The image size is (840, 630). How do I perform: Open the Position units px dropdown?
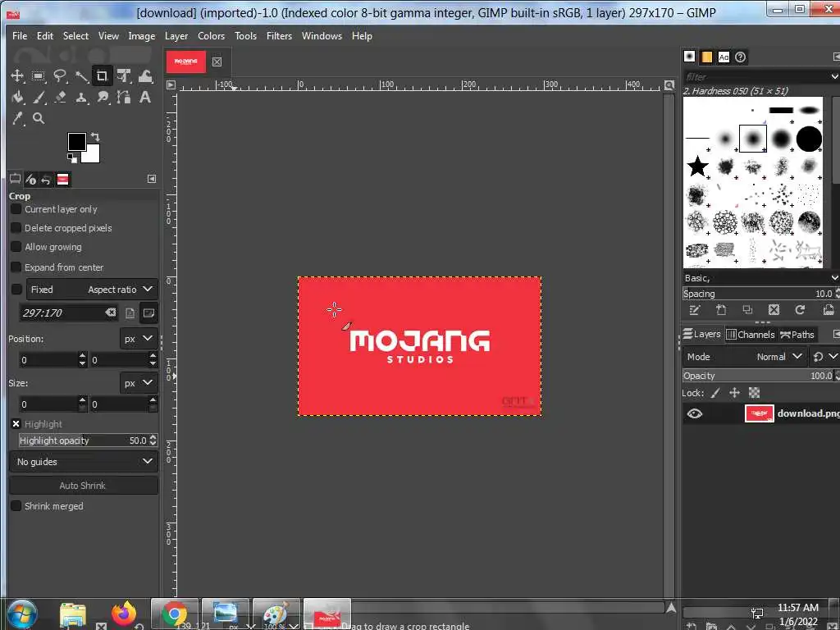point(138,339)
